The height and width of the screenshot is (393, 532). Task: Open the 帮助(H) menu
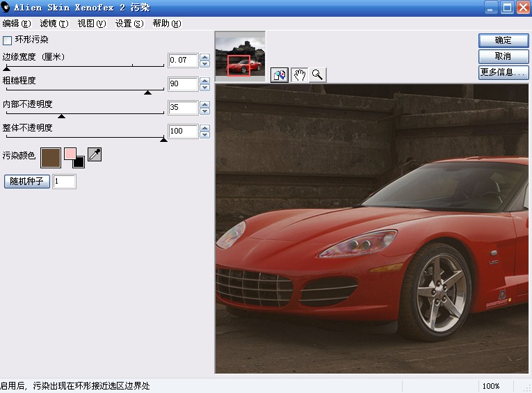(167, 24)
